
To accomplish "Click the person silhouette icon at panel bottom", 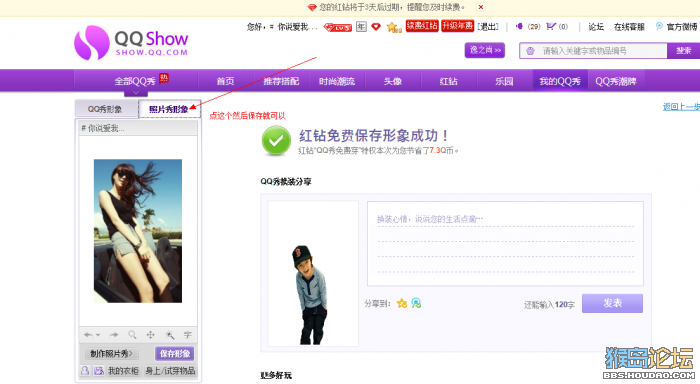I will pos(85,371).
